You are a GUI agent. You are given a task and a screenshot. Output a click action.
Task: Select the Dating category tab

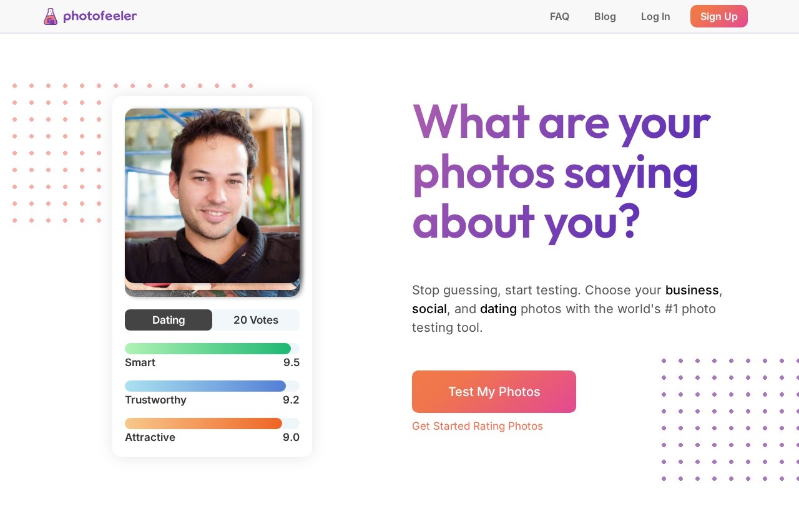pyautogui.click(x=169, y=320)
